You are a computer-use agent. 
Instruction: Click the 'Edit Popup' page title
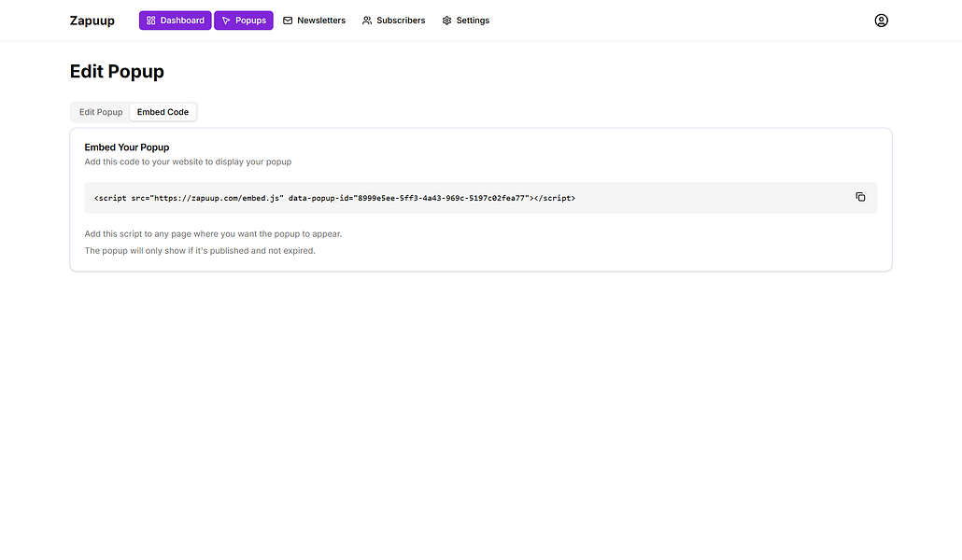[x=117, y=72]
